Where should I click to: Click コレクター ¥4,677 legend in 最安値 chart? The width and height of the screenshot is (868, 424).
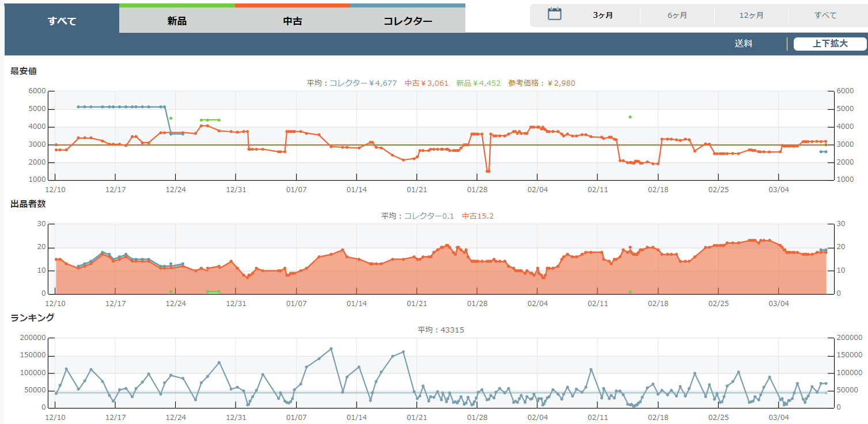[363, 83]
